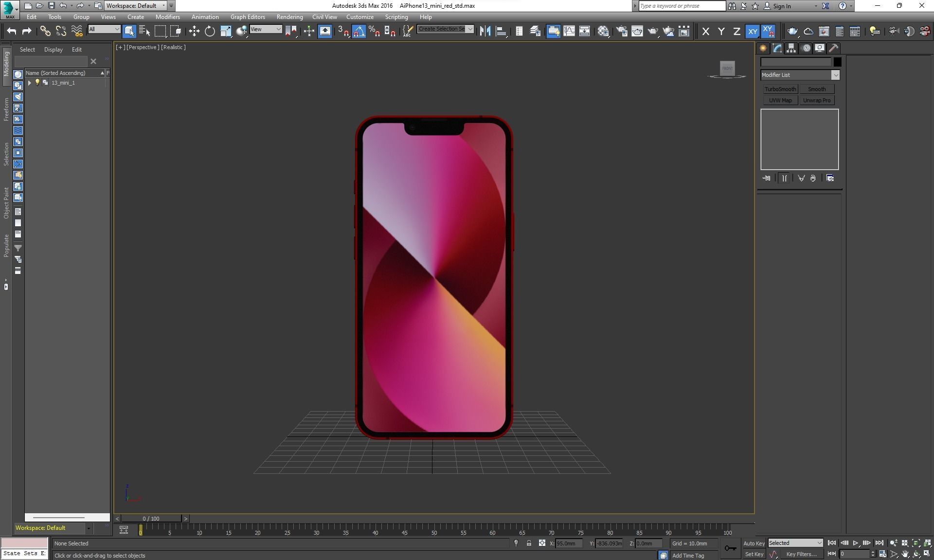Click the Undo arrow in main toolbar
The image size is (934, 560).
(12, 31)
